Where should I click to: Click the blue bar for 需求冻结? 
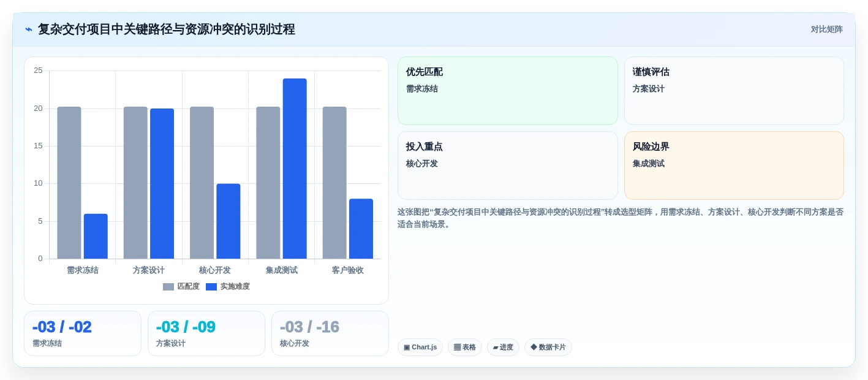pos(96,236)
